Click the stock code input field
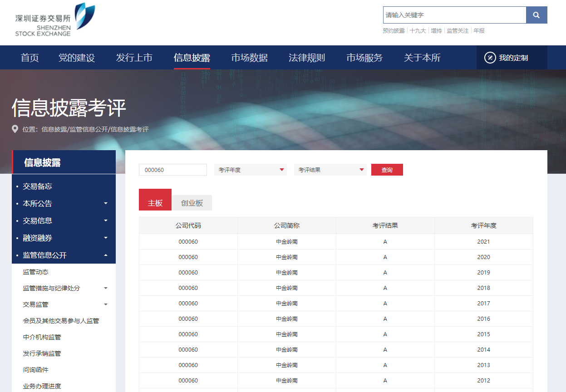 click(x=172, y=169)
